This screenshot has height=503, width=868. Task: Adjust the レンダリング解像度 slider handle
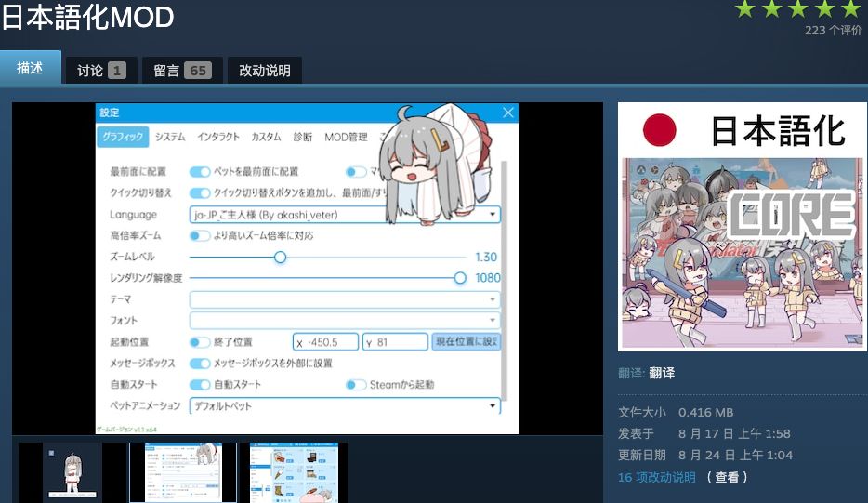[x=460, y=278]
